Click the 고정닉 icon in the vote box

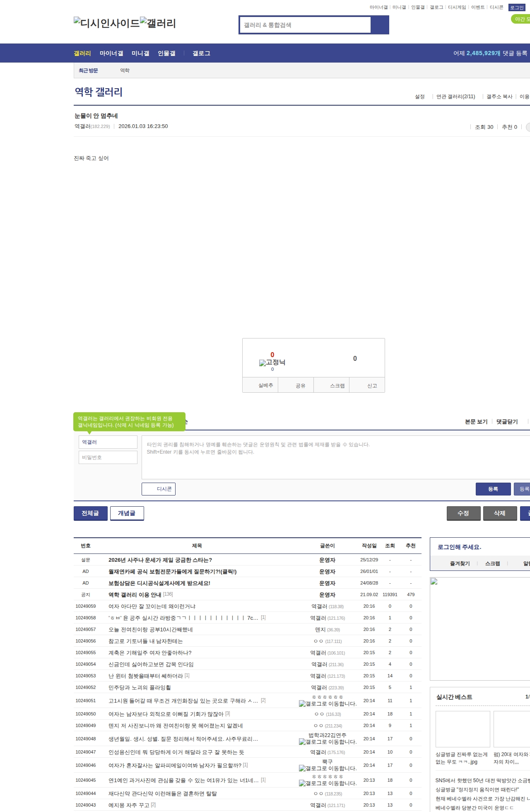pos(272,362)
